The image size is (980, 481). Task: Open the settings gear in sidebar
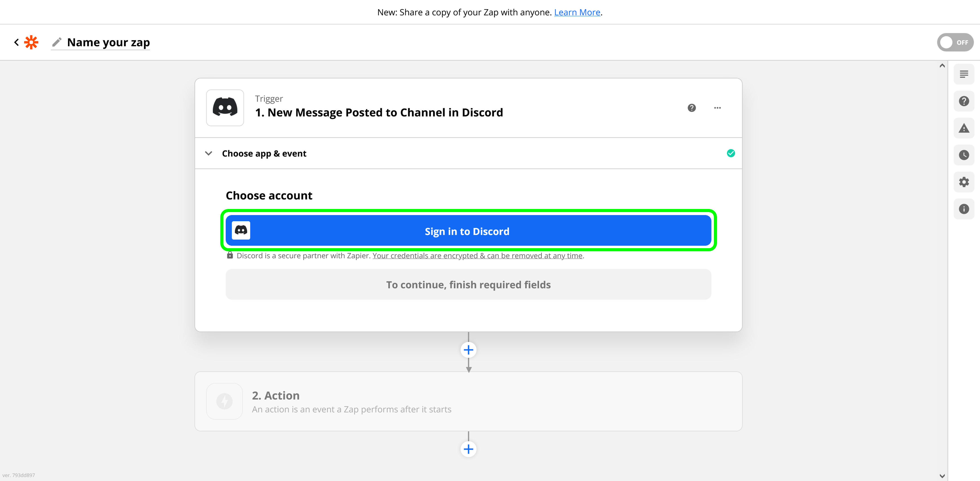pos(964,182)
